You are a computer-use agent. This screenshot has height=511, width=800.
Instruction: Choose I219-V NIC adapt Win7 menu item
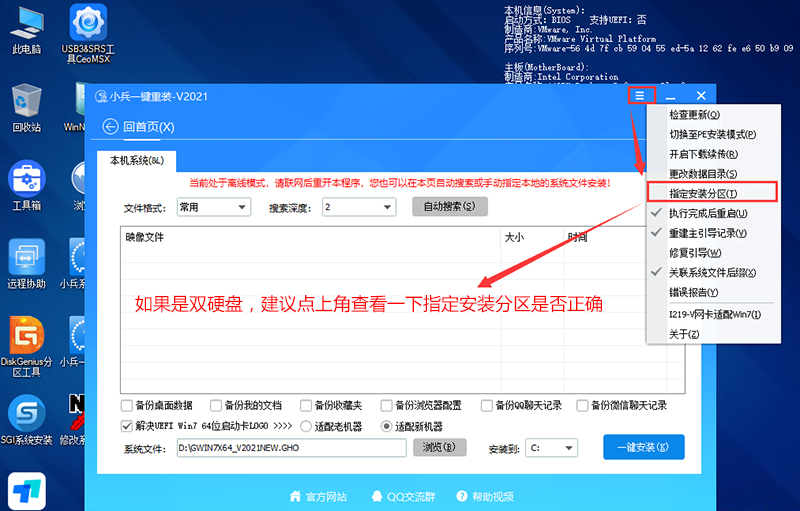pos(715,314)
